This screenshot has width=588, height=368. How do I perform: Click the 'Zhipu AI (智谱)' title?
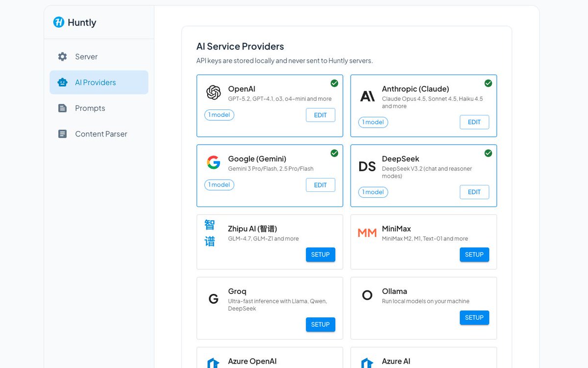click(253, 229)
